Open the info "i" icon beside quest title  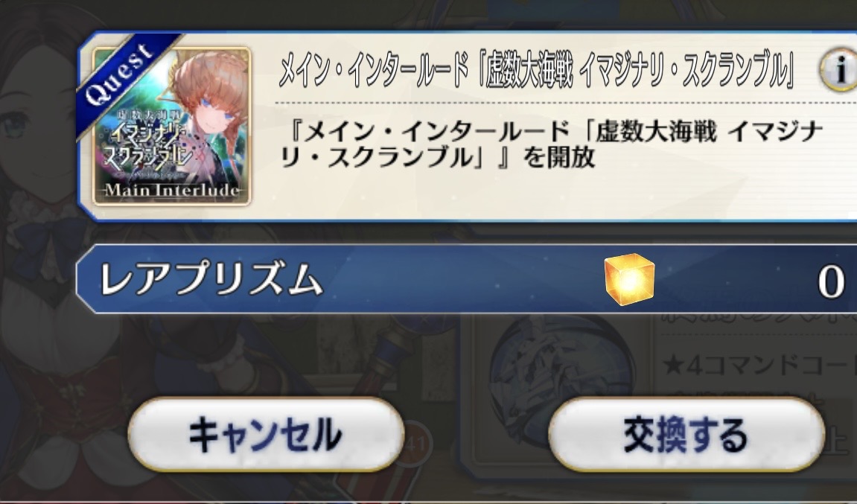click(x=840, y=71)
